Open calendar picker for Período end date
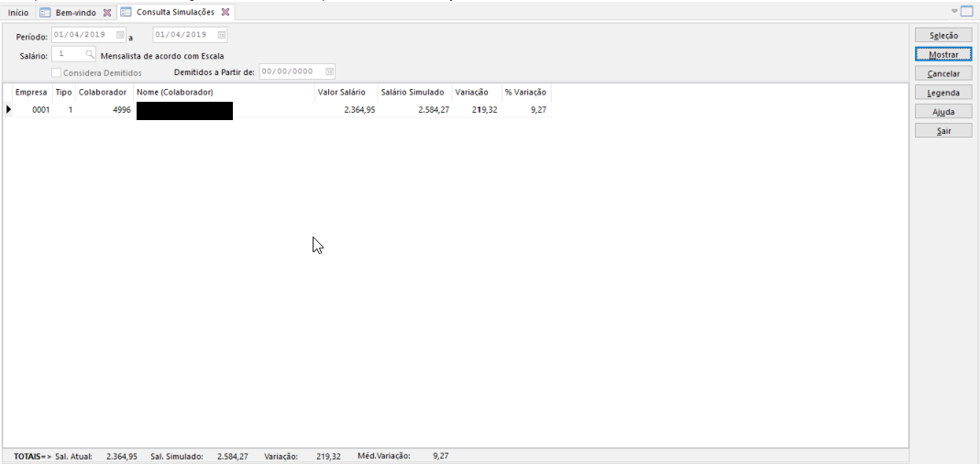 pos(221,36)
